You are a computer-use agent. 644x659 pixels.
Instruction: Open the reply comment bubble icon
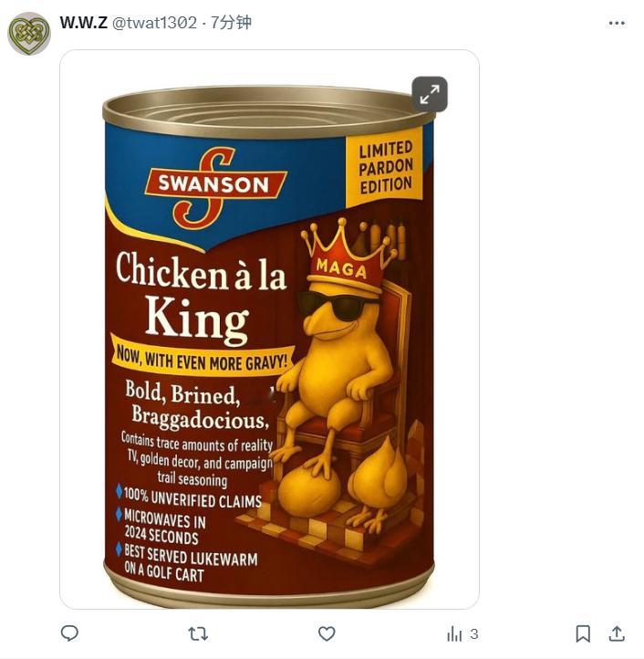tap(69, 633)
